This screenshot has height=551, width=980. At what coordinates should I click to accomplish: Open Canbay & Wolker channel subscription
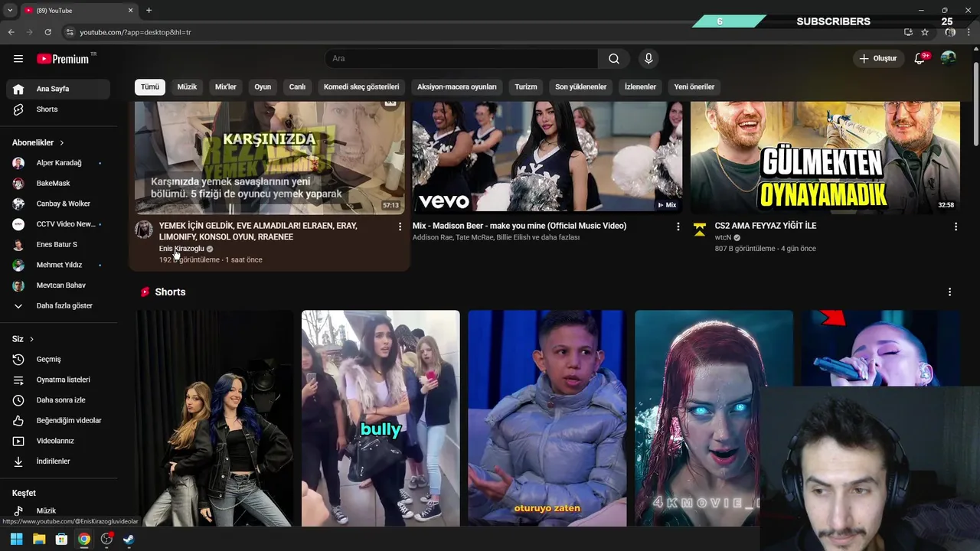58,204
